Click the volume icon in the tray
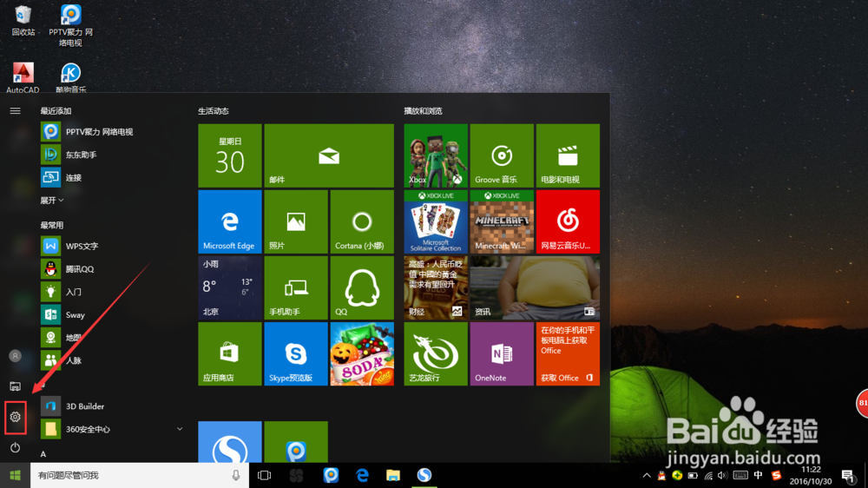Screen dimensions: 868x488 [722, 475]
